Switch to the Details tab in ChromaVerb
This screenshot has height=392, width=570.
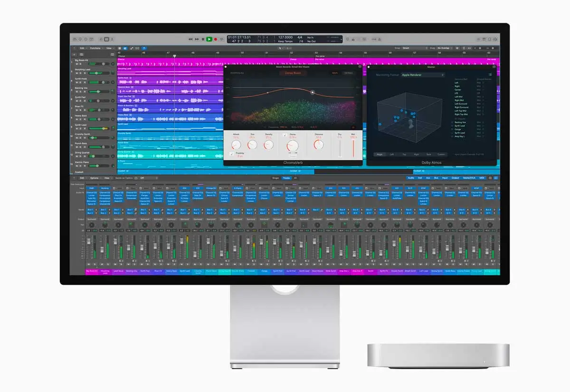tap(348, 73)
